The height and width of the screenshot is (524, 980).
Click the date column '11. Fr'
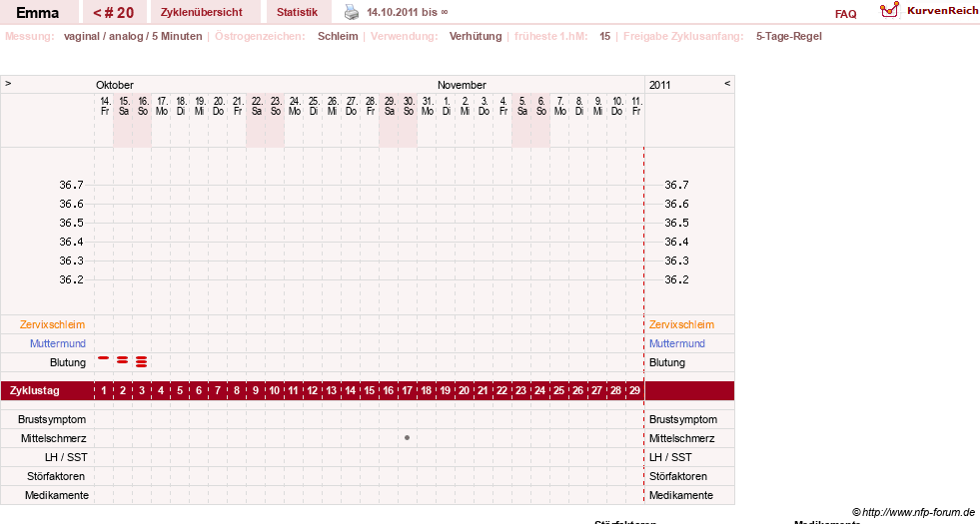(636, 106)
